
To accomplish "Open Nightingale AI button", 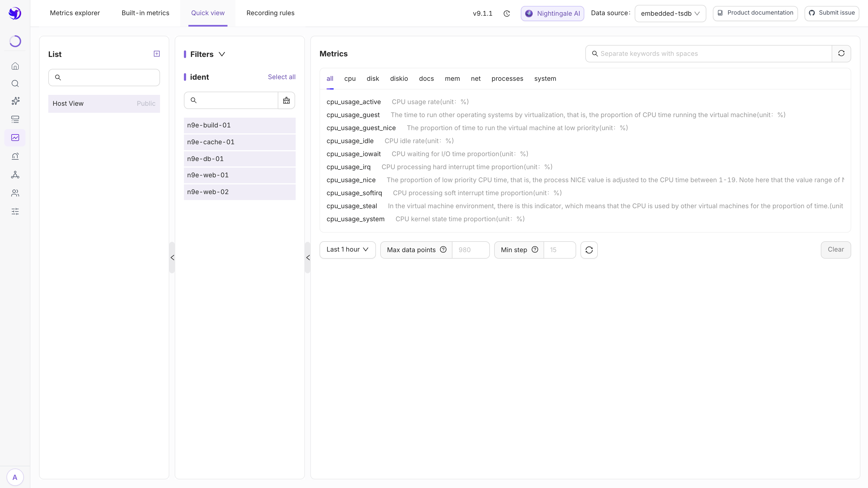I will (x=552, y=14).
